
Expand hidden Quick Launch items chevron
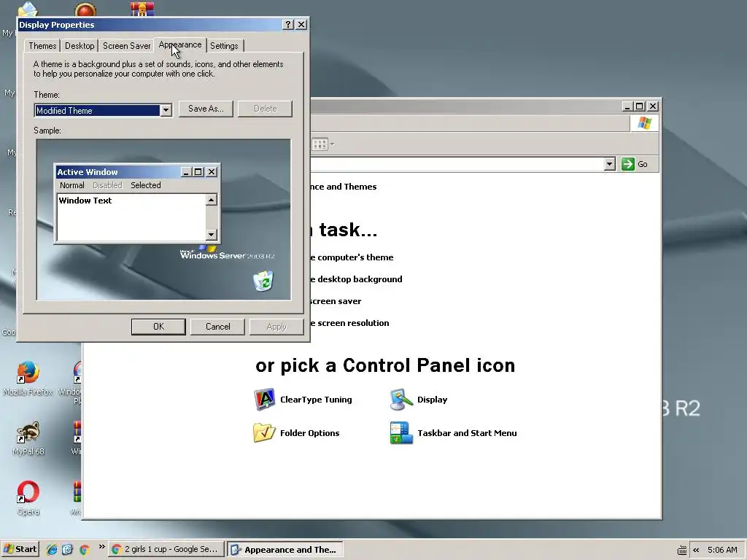pos(101,547)
